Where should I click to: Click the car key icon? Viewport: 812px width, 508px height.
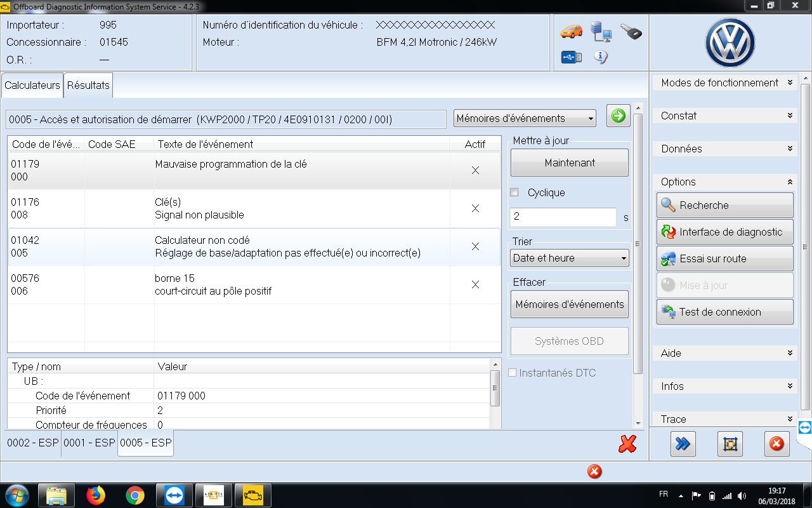[x=631, y=31]
